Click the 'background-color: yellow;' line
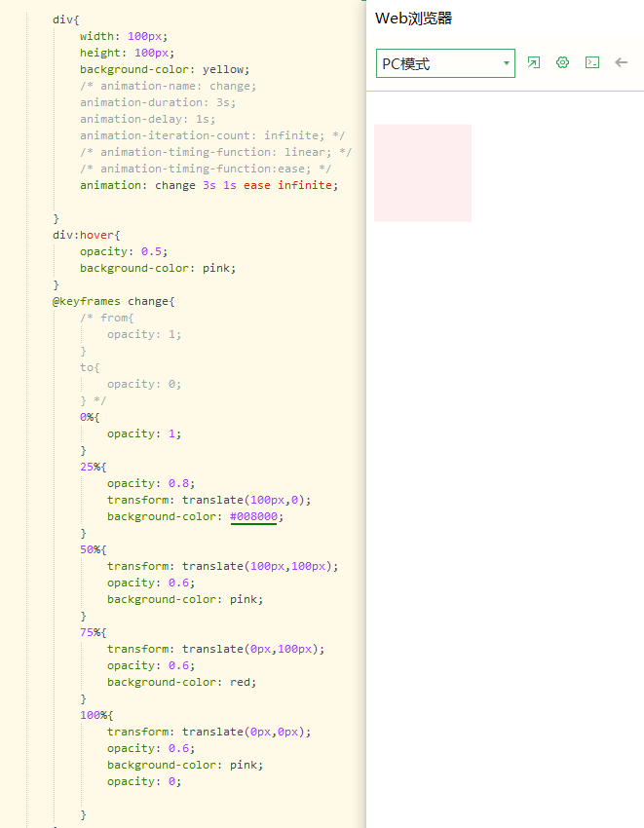This screenshot has height=828, width=644. (165, 70)
